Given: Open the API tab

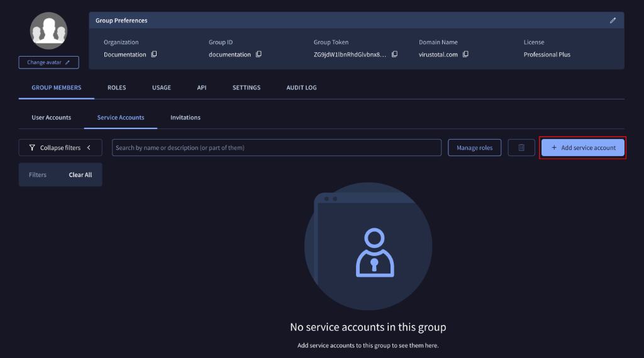Looking at the screenshot, I should click(x=202, y=87).
